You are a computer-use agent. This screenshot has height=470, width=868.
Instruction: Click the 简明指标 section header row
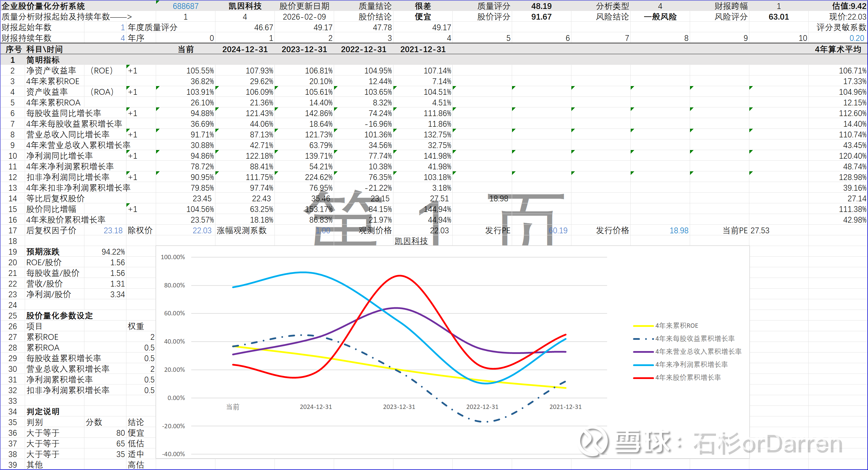[43, 60]
